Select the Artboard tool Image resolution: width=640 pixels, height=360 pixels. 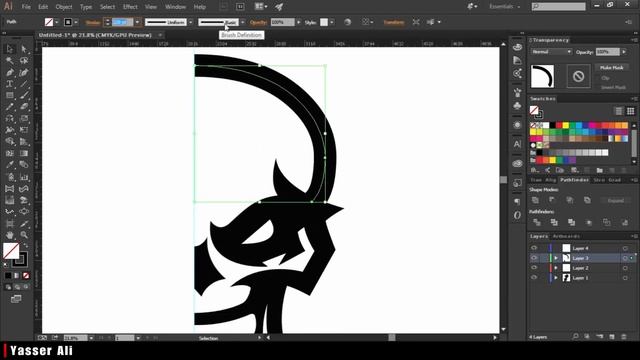(x=9, y=223)
